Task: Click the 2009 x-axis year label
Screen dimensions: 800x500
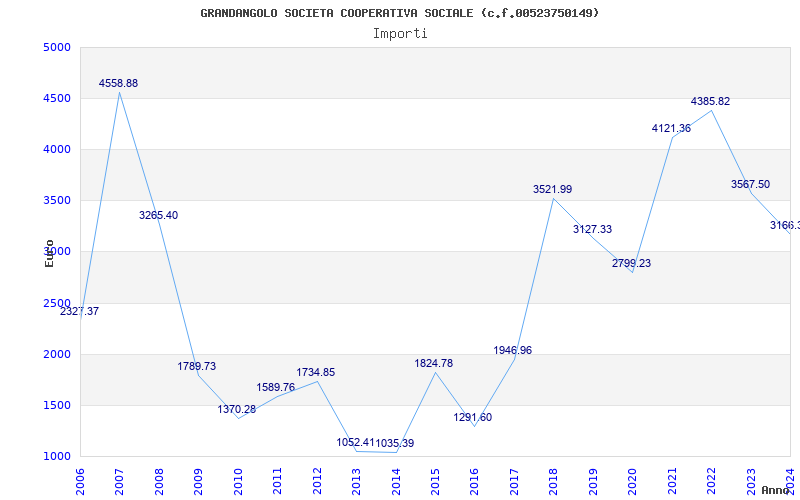Action: pos(198,481)
